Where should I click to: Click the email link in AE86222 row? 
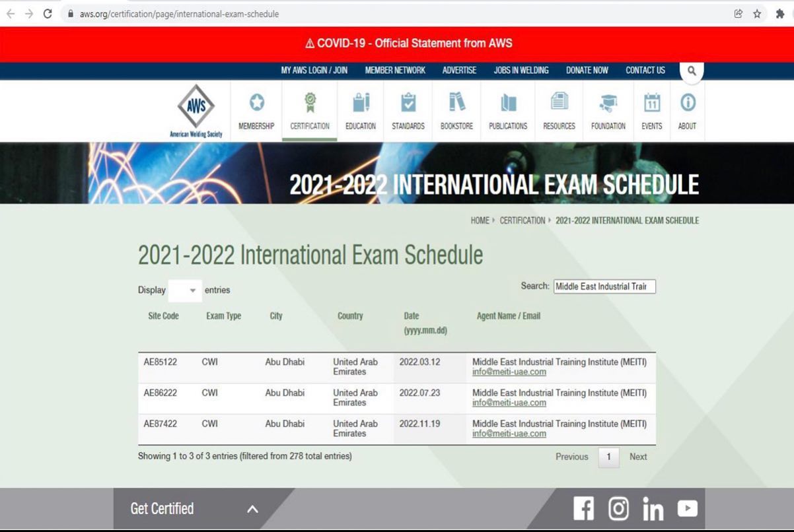(x=509, y=403)
